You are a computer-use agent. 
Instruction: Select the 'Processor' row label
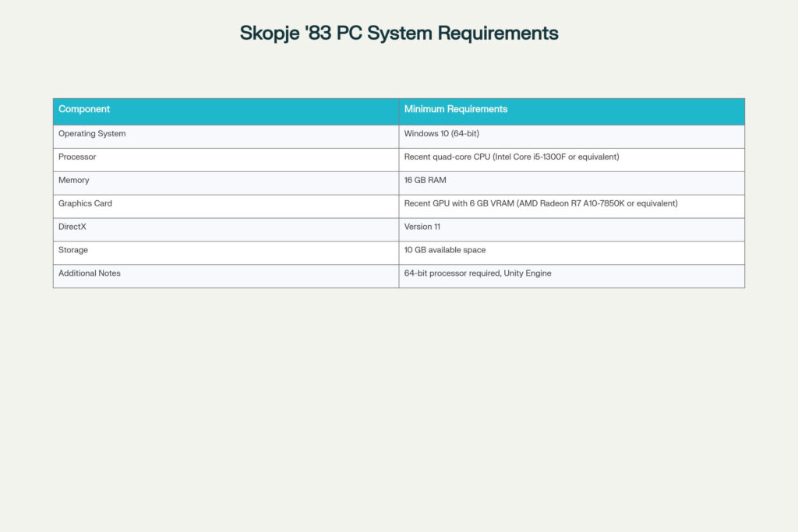(x=78, y=157)
